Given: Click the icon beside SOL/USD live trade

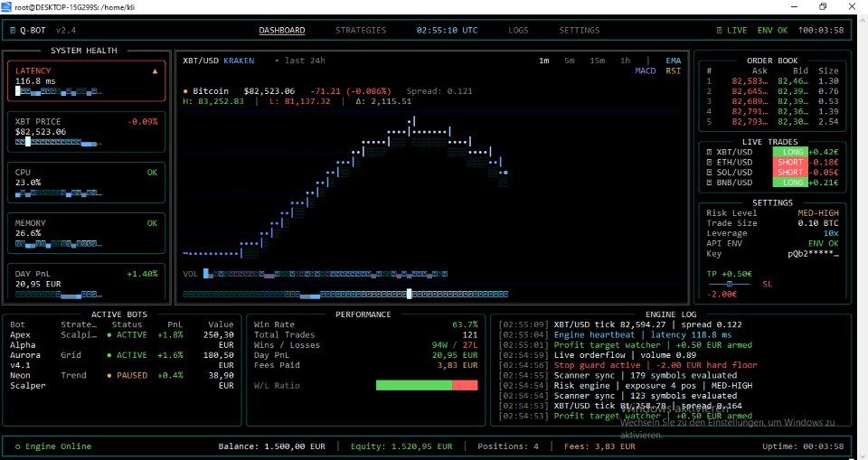Looking at the screenshot, I should [x=709, y=172].
